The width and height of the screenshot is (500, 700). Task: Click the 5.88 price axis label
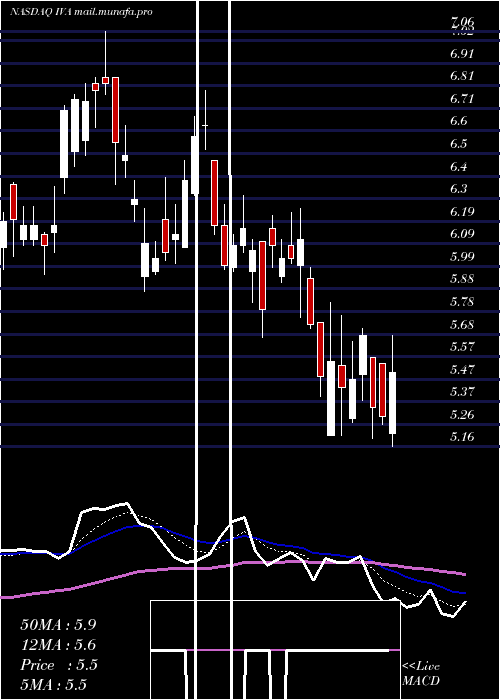pyautogui.click(x=462, y=279)
